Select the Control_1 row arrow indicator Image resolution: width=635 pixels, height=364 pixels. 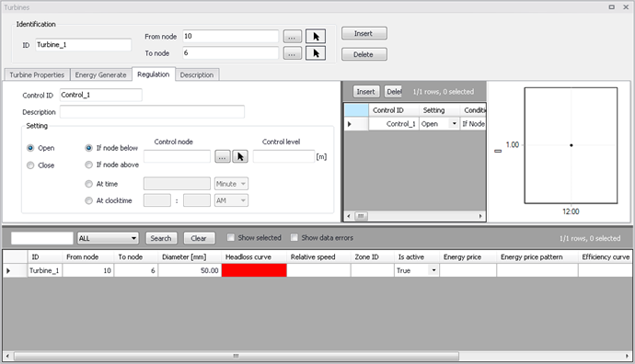coord(350,124)
